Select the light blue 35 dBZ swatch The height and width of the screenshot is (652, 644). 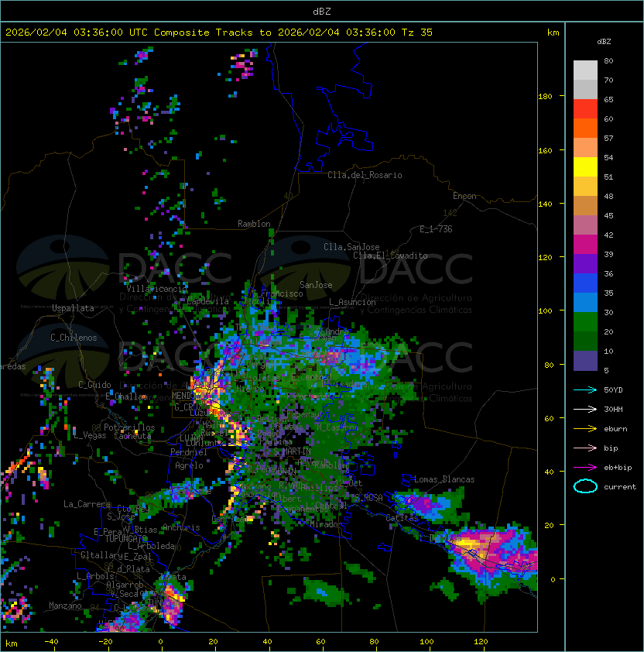pyautogui.click(x=585, y=303)
